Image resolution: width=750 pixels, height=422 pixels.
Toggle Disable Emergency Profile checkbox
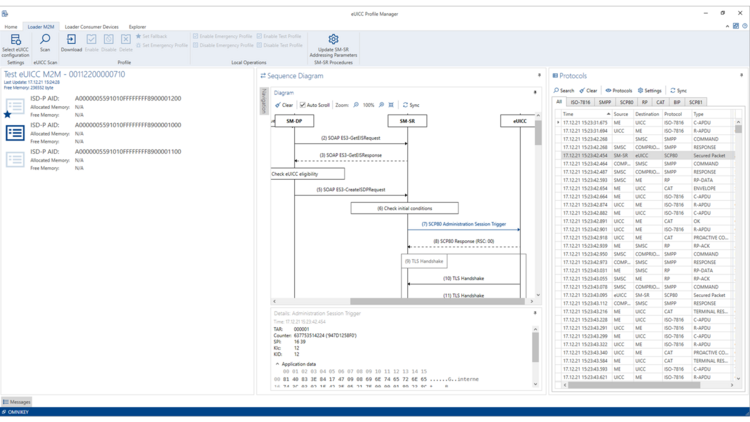[x=195, y=45]
